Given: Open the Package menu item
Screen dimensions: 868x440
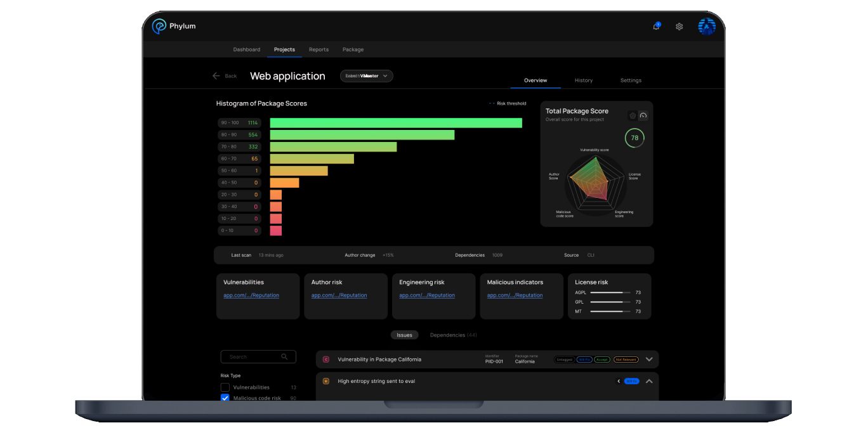Looking at the screenshot, I should click(x=353, y=49).
